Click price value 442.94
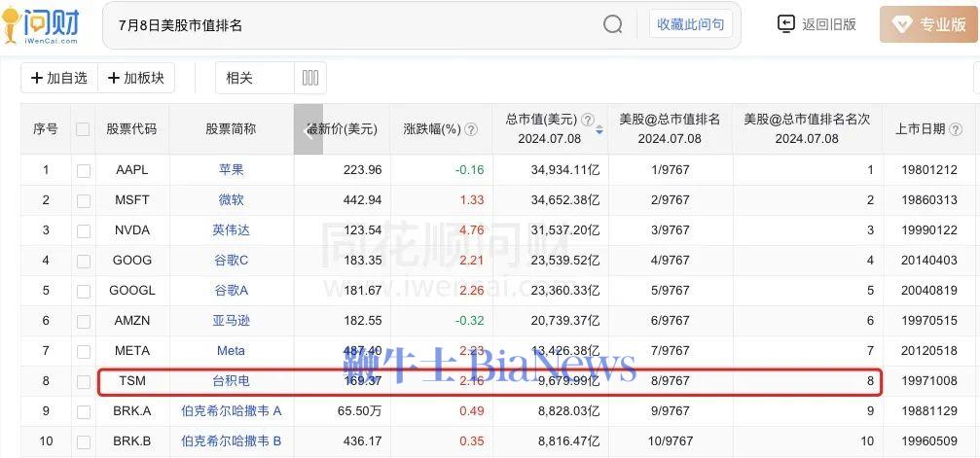The width and height of the screenshot is (980, 458). click(362, 200)
